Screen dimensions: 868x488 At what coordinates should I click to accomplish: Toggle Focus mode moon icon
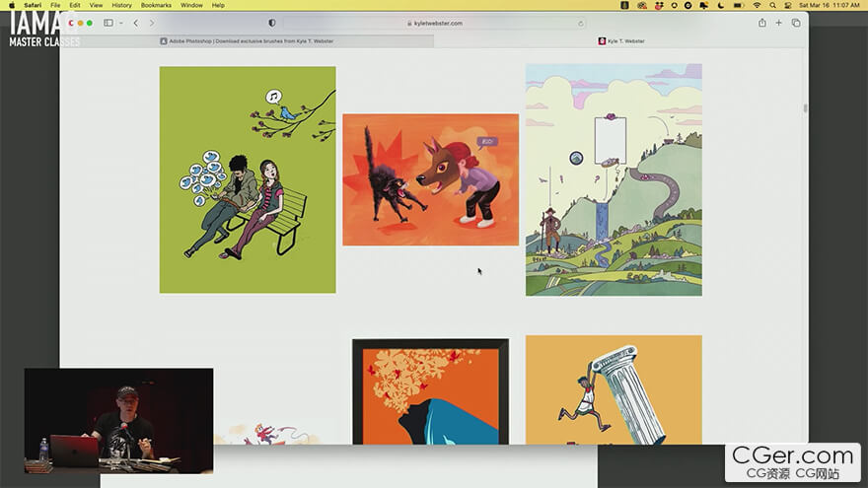[x=721, y=5]
